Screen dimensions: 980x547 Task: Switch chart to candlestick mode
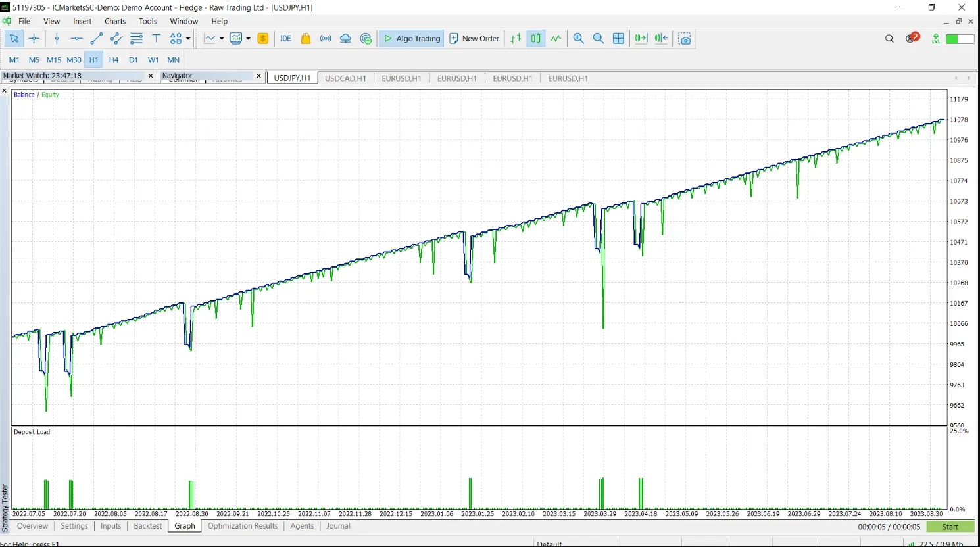[x=536, y=39]
